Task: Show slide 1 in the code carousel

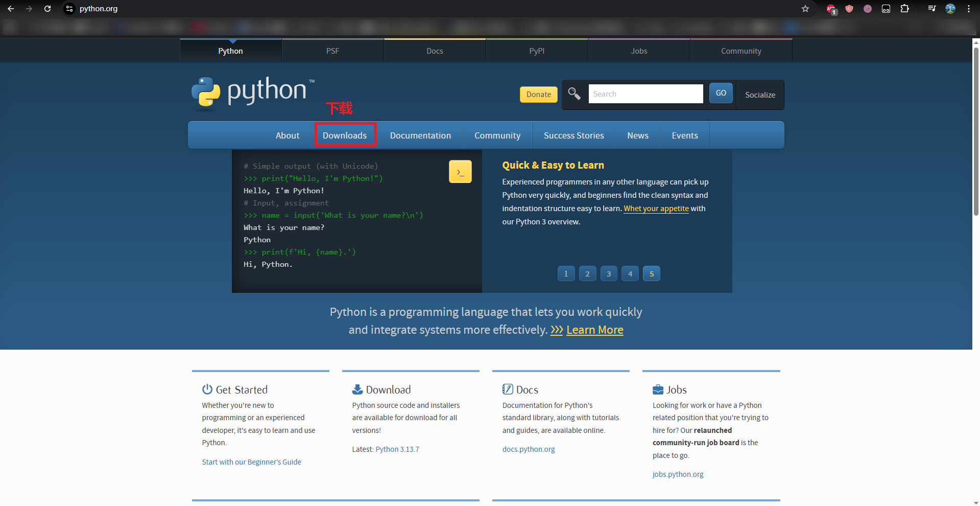Action: point(566,274)
